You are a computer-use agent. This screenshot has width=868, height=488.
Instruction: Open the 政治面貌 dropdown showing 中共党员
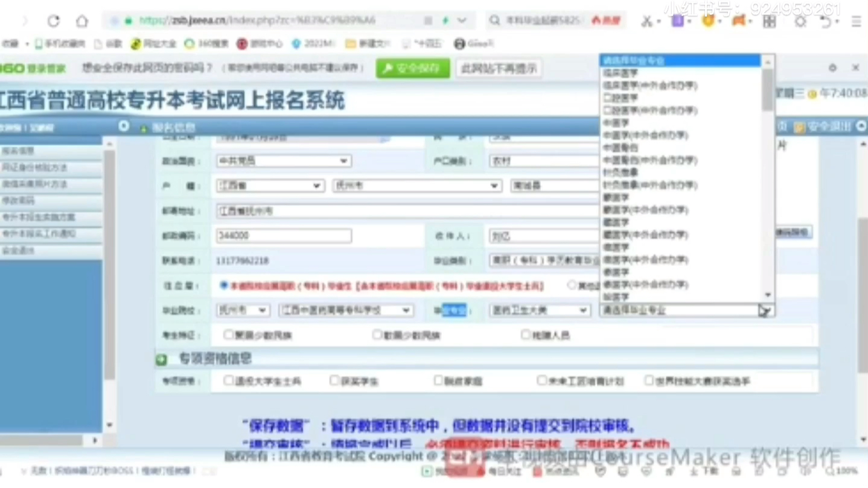click(284, 161)
